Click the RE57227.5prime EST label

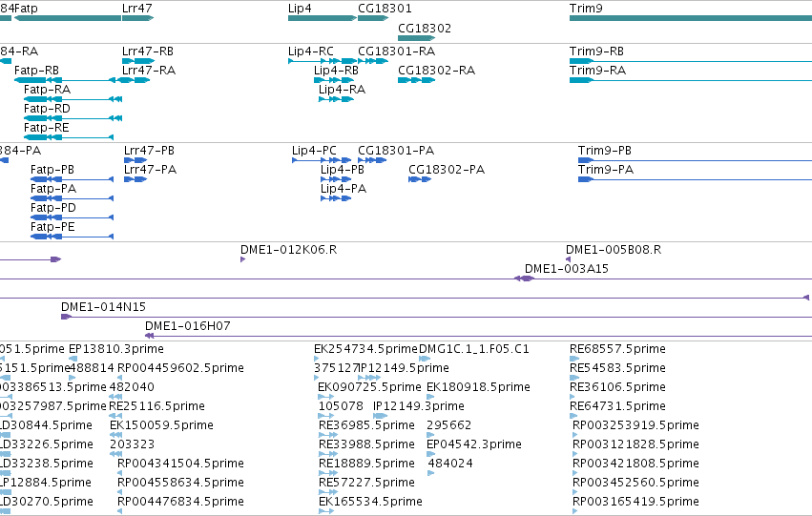[366, 483]
